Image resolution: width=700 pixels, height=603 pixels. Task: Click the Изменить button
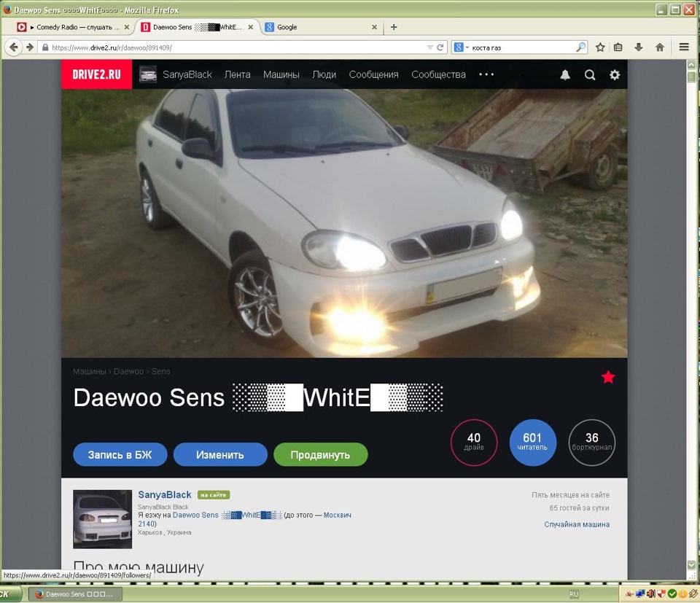[x=220, y=454]
